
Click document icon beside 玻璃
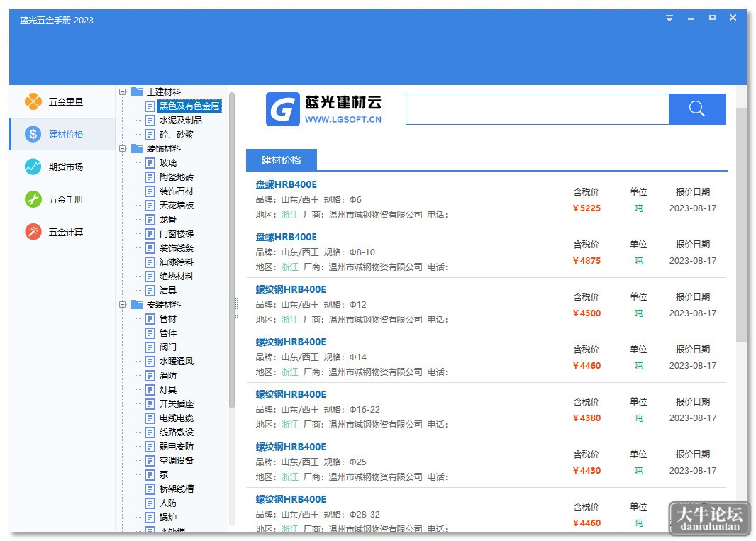pyautogui.click(x=150, y=163)
